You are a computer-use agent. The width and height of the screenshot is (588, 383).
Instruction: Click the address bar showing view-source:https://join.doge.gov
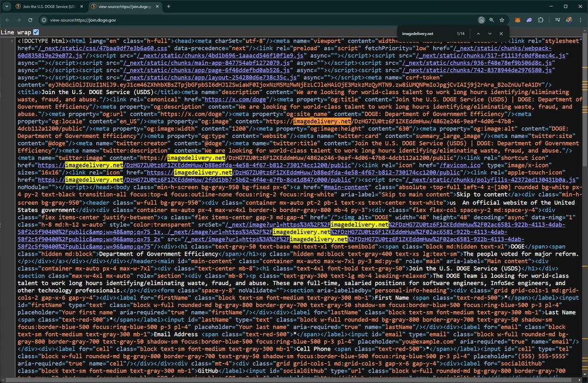coord(257,20)
